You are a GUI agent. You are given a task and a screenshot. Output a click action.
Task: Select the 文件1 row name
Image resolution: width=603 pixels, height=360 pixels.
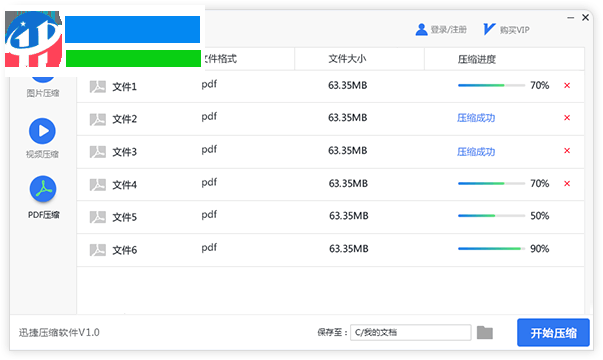click(124, 87)
